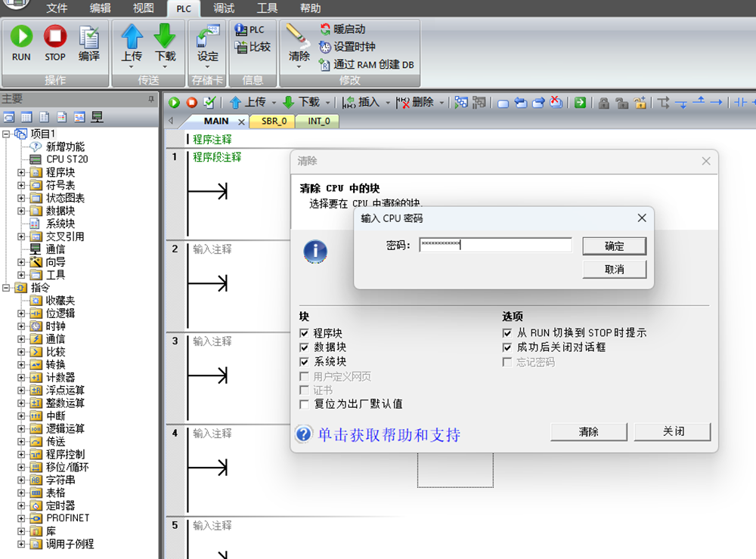Uncheck the 程序块 checkbox
The image size is (756, 559).
pyautogui.click(x=304, y=333)
